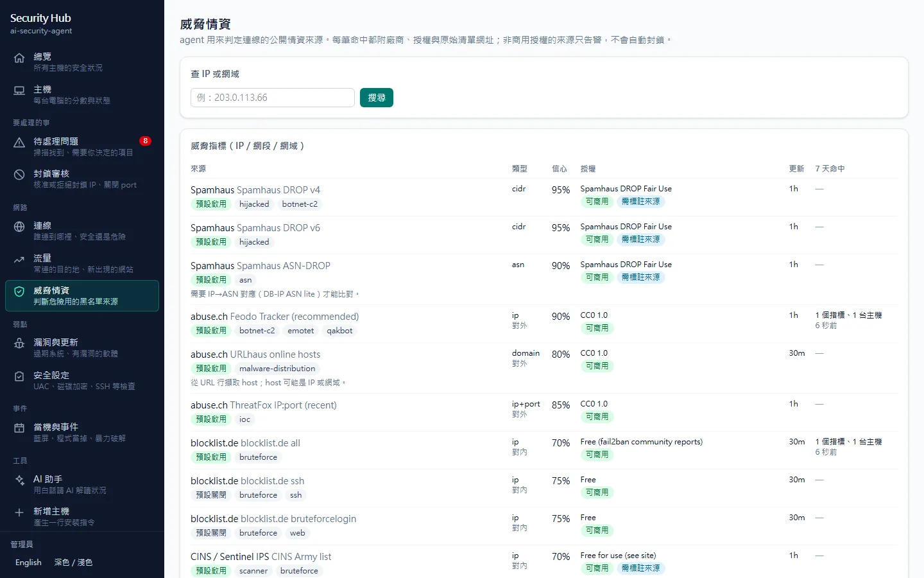Click the AI 助手 sparkle icon
This screenshot has height=578, width=924.
pos(19,480)
